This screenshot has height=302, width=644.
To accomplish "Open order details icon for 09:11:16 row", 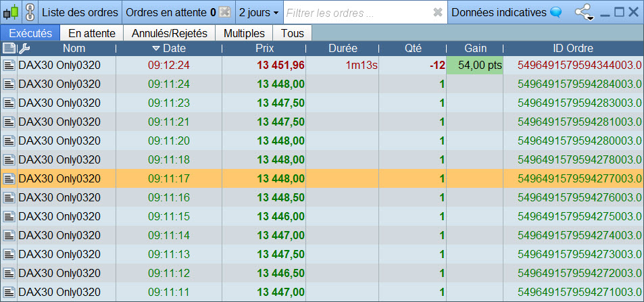I will (9, 198).
